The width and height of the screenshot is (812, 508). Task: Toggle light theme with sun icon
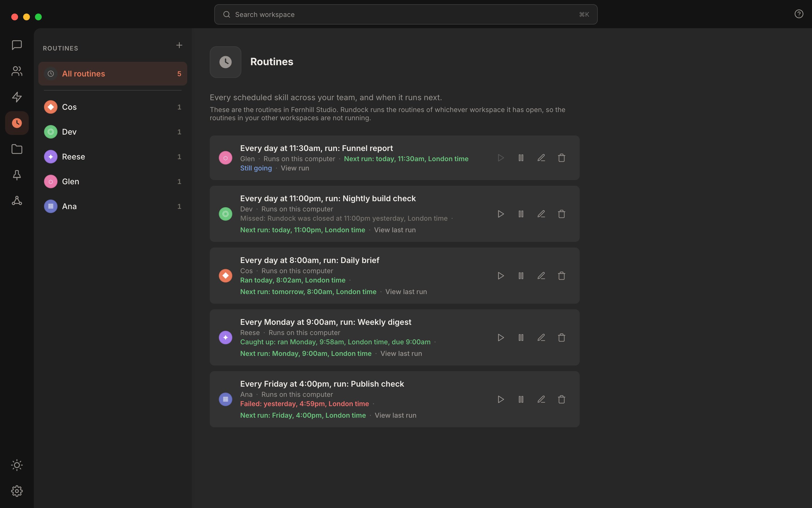[17, 465]
